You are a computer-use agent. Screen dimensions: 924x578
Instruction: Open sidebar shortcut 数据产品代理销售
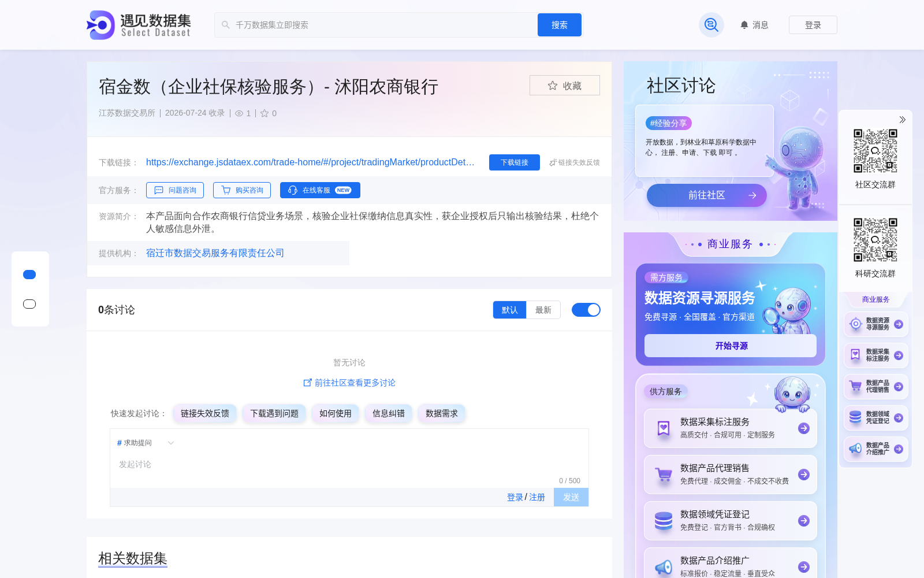876,387
